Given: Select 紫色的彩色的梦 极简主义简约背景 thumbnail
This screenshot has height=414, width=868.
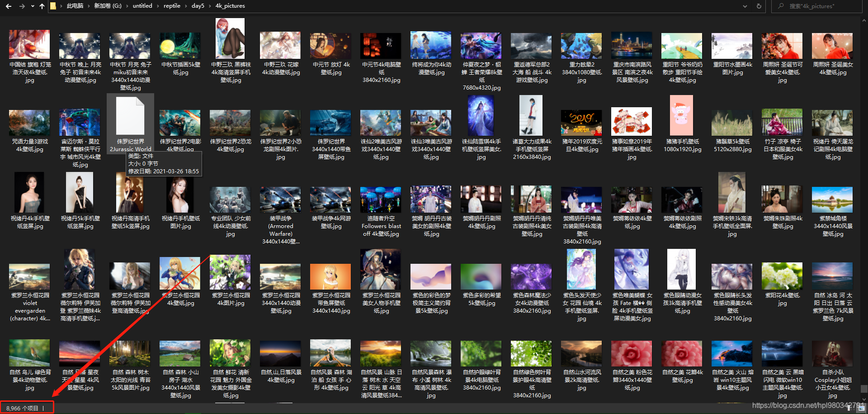Looking at the screenshot, I should coord(431,276).
